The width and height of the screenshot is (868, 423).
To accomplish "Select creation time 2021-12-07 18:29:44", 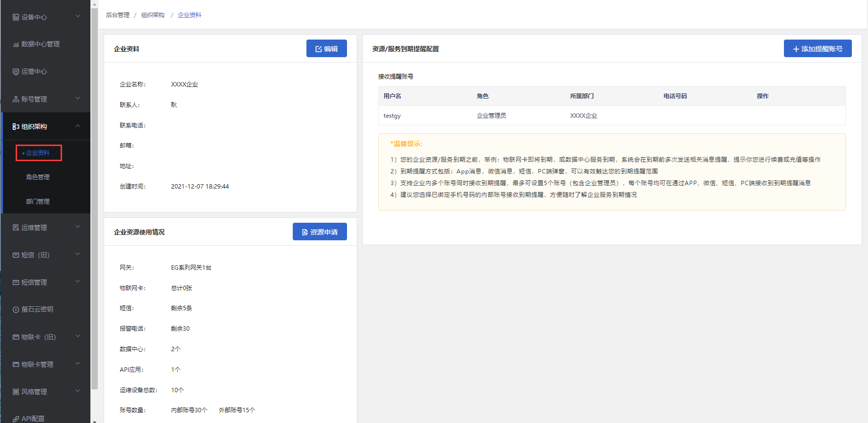I will point(200,187).
